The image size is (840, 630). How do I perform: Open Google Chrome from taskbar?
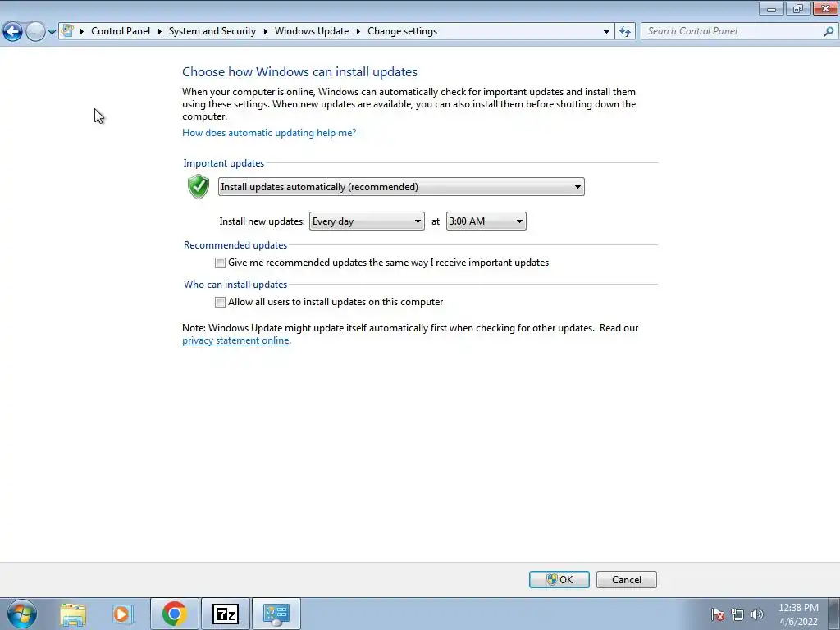pos(174,614)
